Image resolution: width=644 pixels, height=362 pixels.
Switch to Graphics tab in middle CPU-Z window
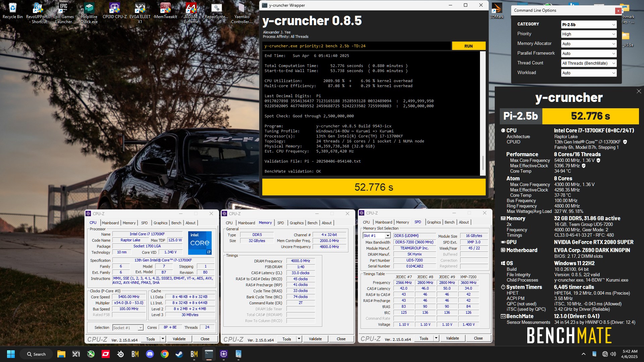coord(297,223)
